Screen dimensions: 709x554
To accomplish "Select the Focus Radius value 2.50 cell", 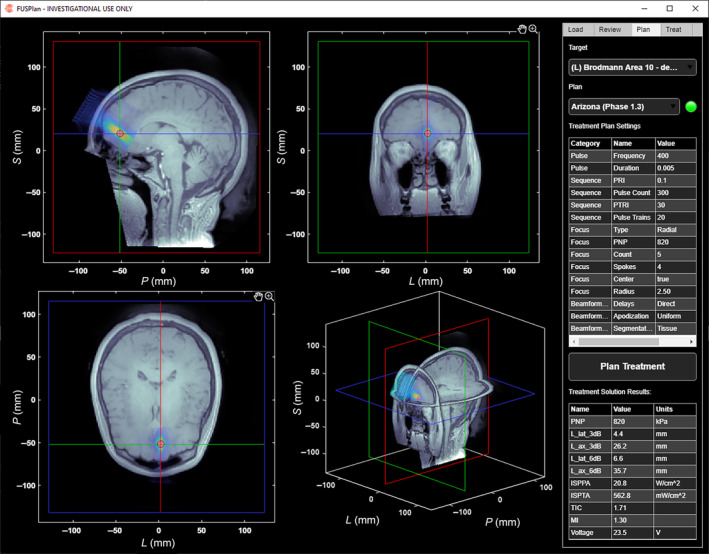I will pos(666,287).
